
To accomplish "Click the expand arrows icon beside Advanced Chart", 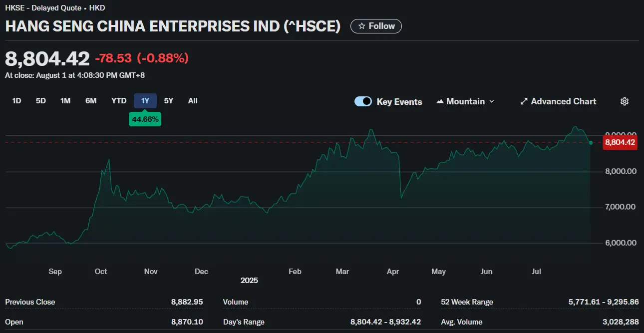I will tap(524, 101).
